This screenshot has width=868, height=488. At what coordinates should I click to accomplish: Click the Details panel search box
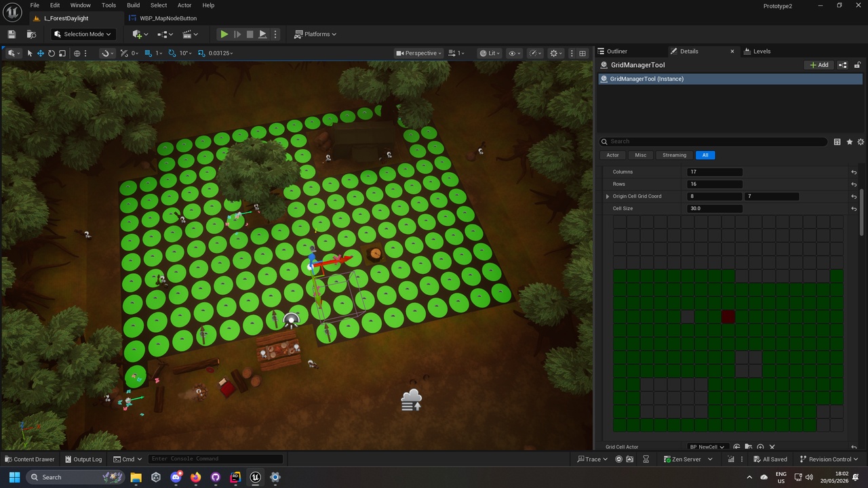tap(713, 142)
